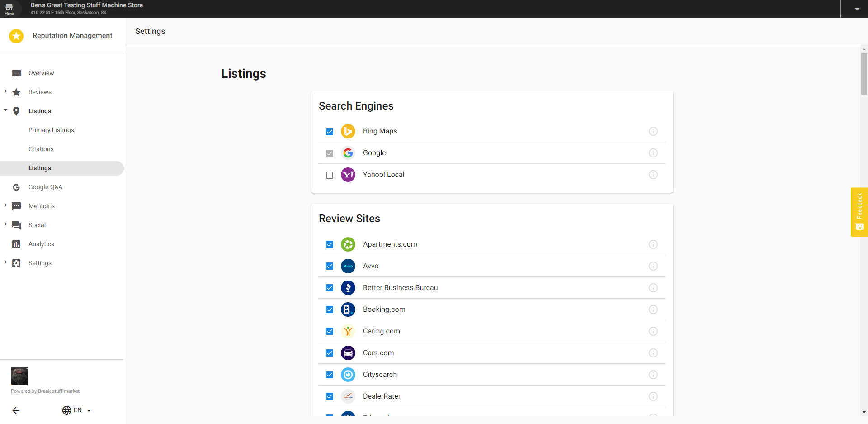Screen dimensions: 868x424
Task: Click the Caring.com logo icon
Action: tap(348, 331)
